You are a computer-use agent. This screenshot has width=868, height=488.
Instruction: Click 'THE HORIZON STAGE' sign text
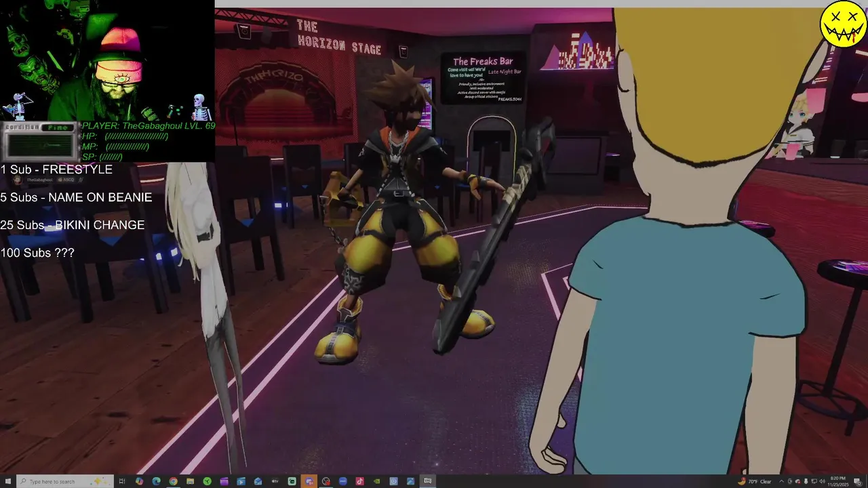(x=339, y=37)
